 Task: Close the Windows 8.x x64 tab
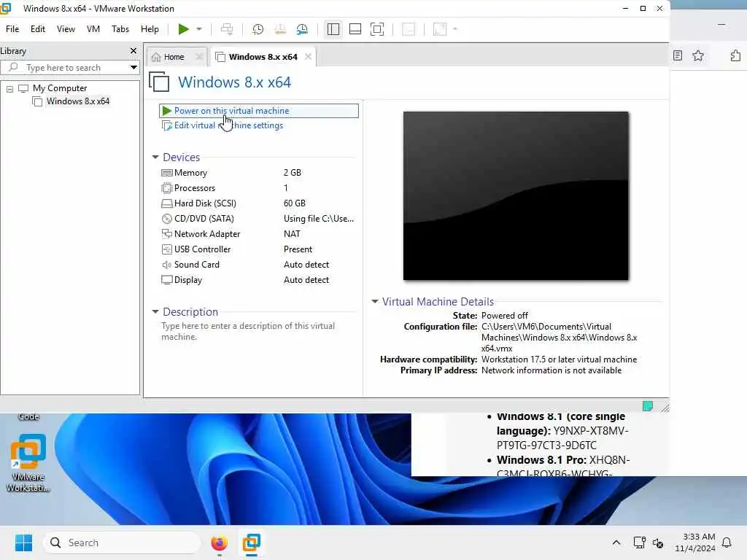click(x=309, y=57)
